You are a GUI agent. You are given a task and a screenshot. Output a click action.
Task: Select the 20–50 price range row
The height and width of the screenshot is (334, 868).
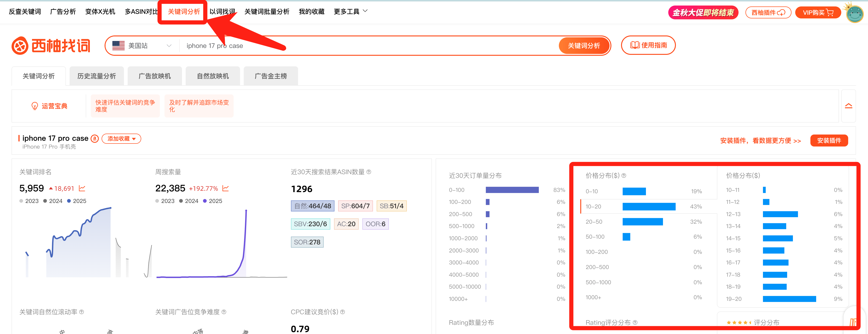click(648, 221)
